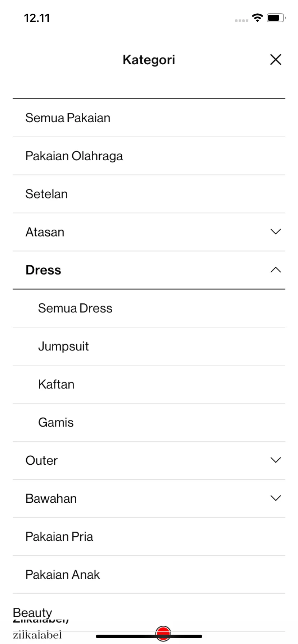The width and height of the screenshot is (298, 644).
Task: Expand the Atasan category chevron
Action: [x=276, y=232]
